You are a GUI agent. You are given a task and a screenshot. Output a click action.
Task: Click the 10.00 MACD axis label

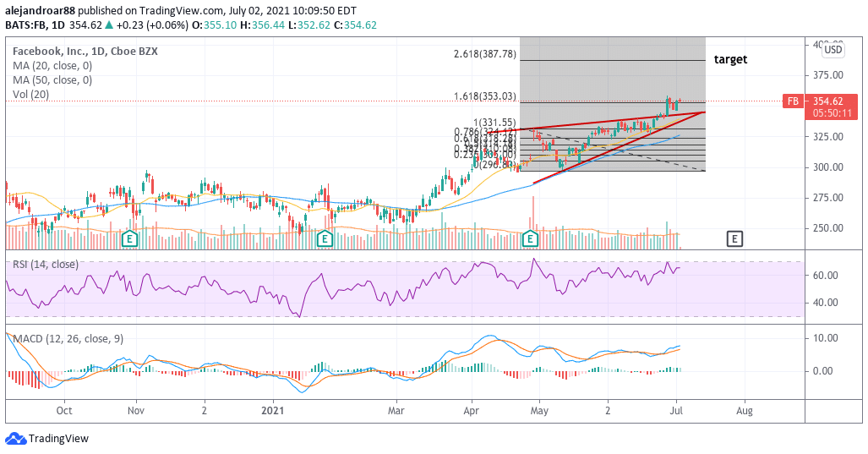826,338
